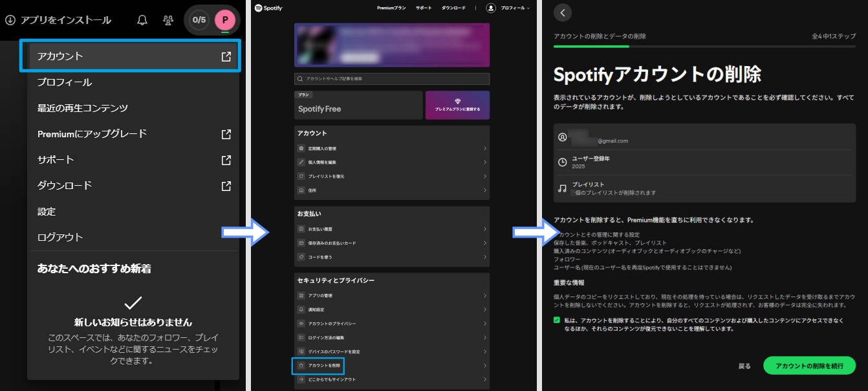Click the chevron on 個人情報を編集 row
Screen dimensions: 868x391
(x=485, y=162)
